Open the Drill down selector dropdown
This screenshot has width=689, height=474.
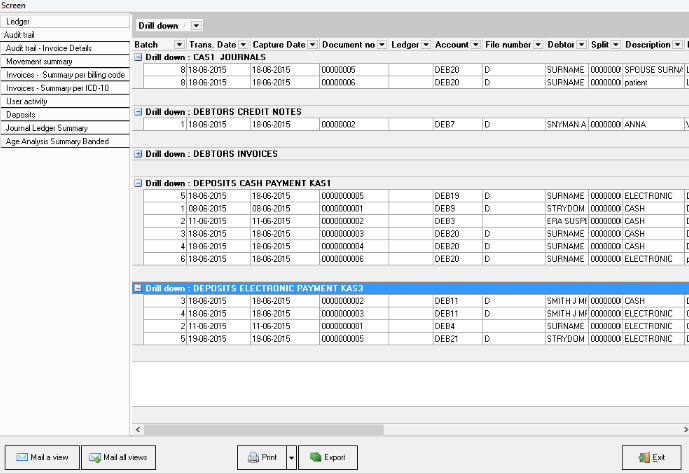pyautogui.click(x=195, y=25)
